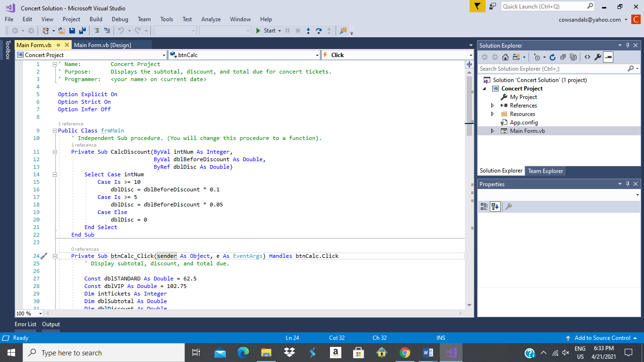The image size is (644, 362).
Task: Expand the References node in Solution Explorer
Action: (492, 105)
